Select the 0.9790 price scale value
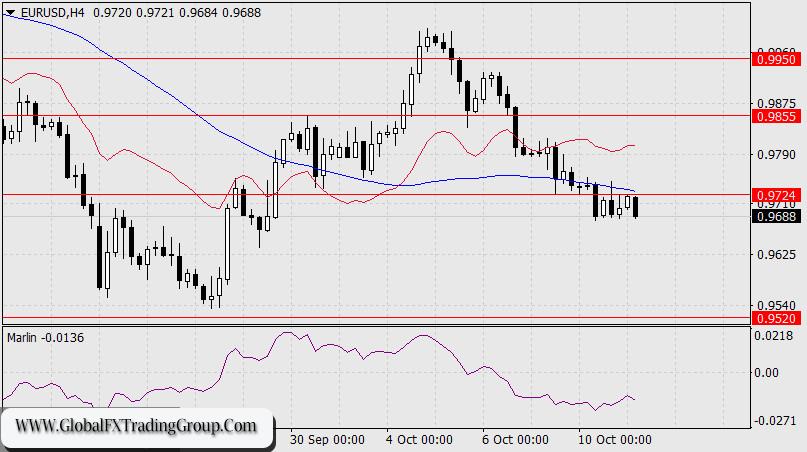Viewport: 807px width, 452px height. coord(777,154)
